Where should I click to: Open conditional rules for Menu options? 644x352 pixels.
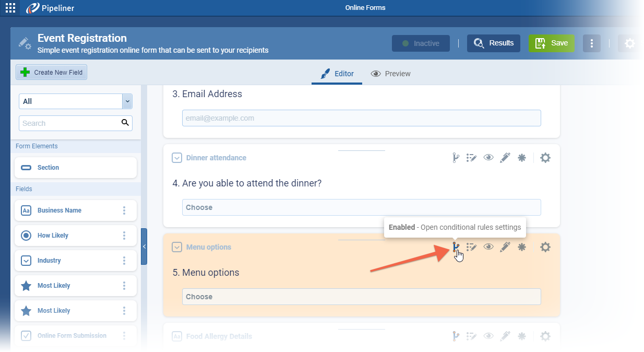(x=456, y=247)
